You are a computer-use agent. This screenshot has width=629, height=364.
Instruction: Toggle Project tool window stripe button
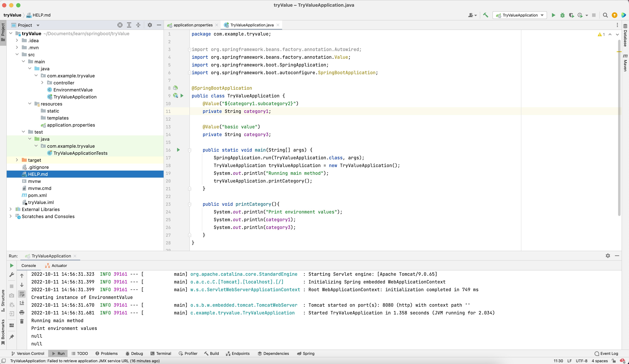[x=3, y=32]
